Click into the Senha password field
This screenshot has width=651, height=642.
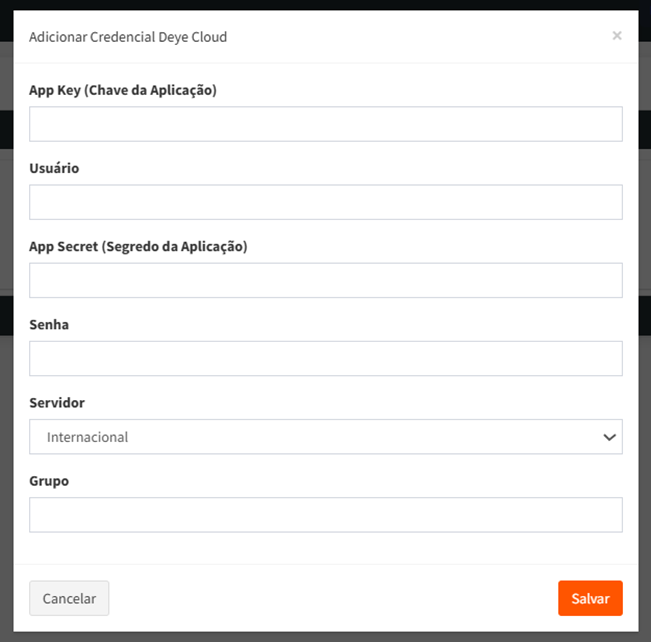point(325,358)
